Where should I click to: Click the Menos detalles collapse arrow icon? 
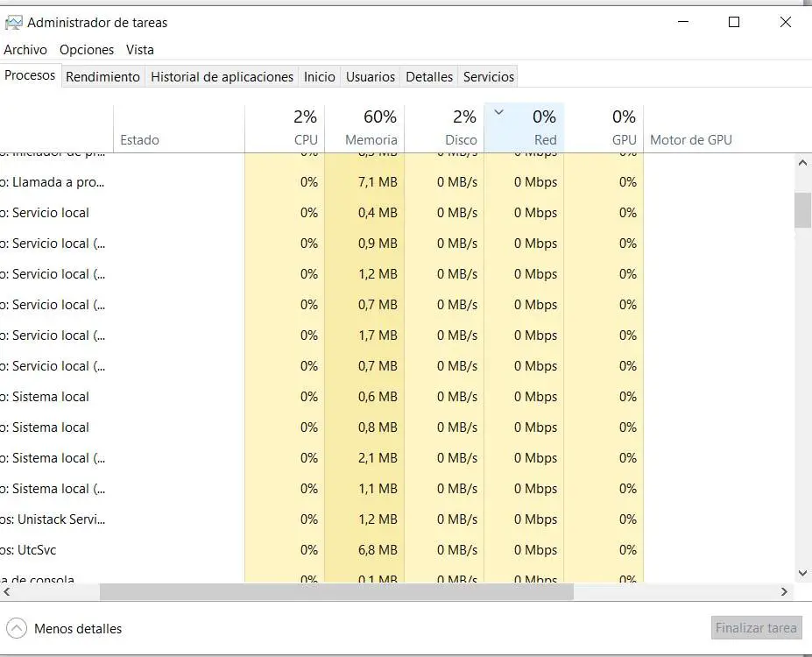17,628
